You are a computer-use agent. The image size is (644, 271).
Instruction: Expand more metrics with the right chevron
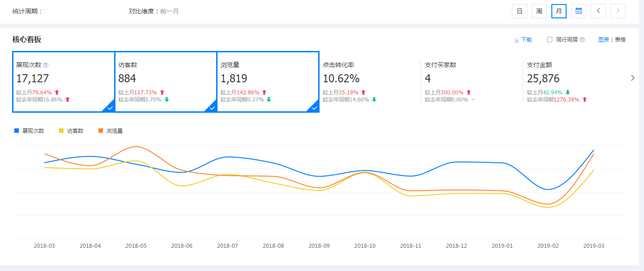point(632,78)
